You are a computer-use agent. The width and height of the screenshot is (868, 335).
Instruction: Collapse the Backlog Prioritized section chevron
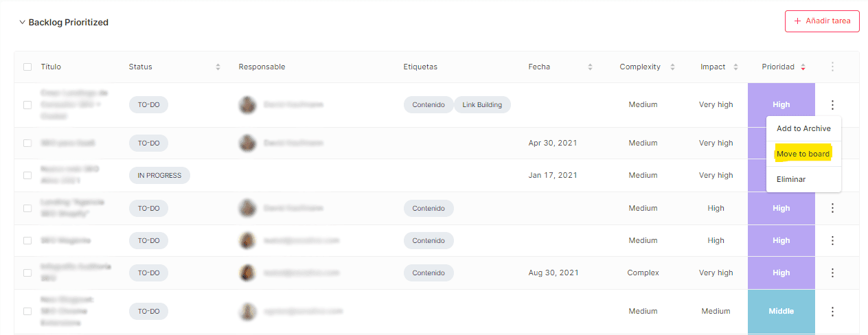(x=22, y=22)
